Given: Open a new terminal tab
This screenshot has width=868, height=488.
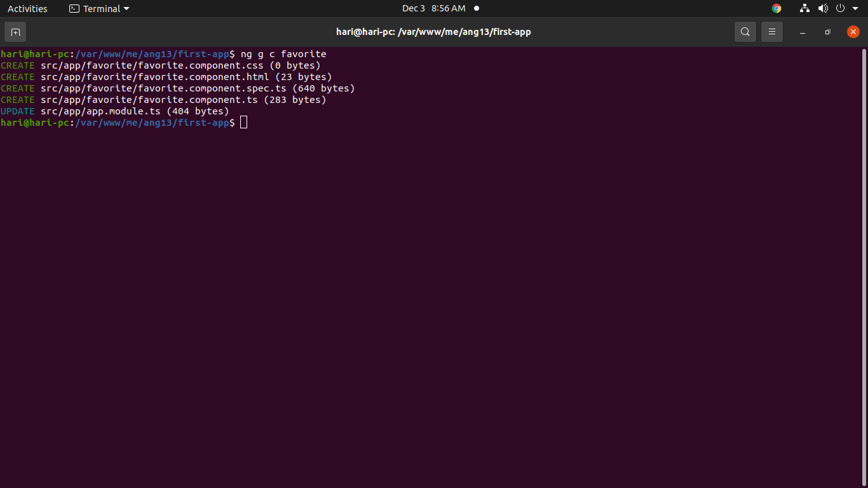Looking at the screenshot, I should point(15,31).
